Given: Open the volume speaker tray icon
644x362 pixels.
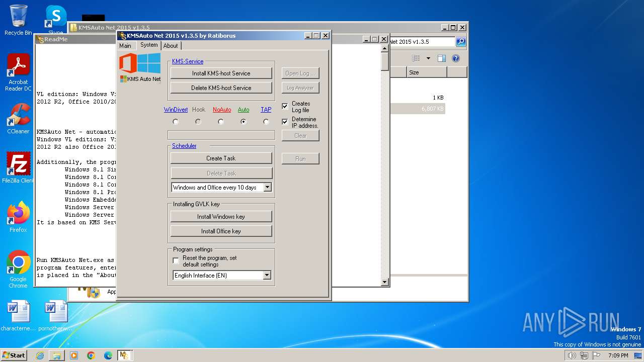Looking at the screenshot, I should [572, 355].
